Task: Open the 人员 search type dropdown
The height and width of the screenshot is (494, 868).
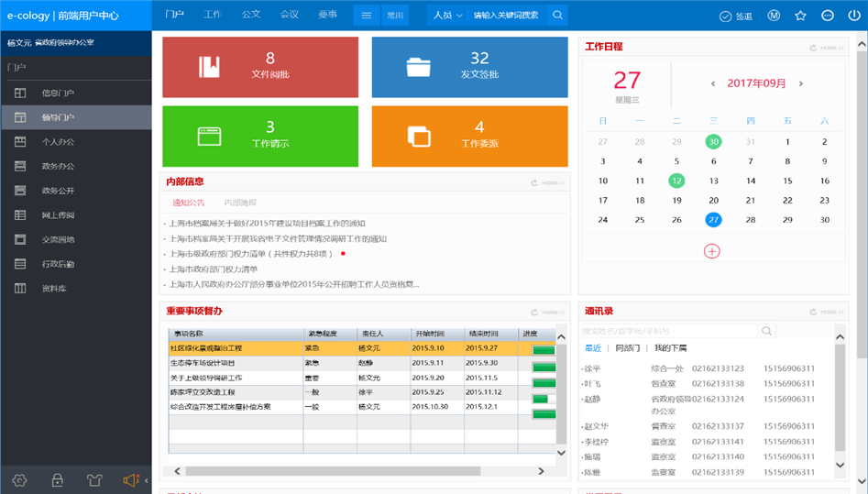Action: coord(446,16)
